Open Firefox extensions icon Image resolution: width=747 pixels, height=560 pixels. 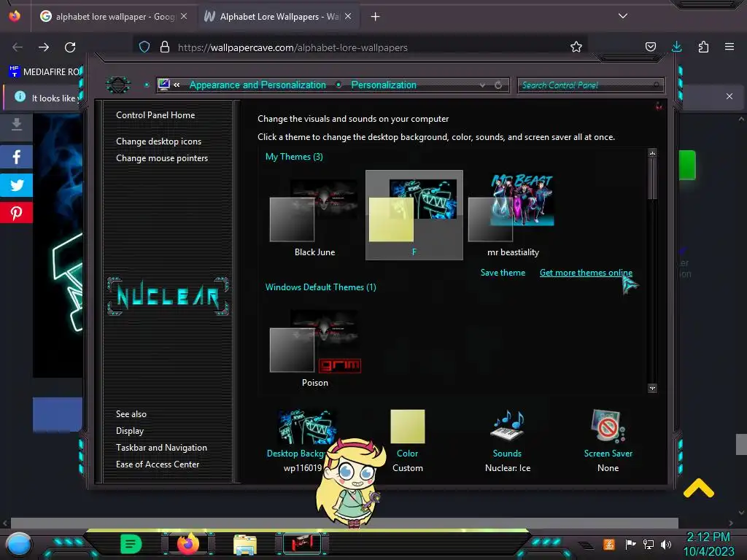pos(703,47)
